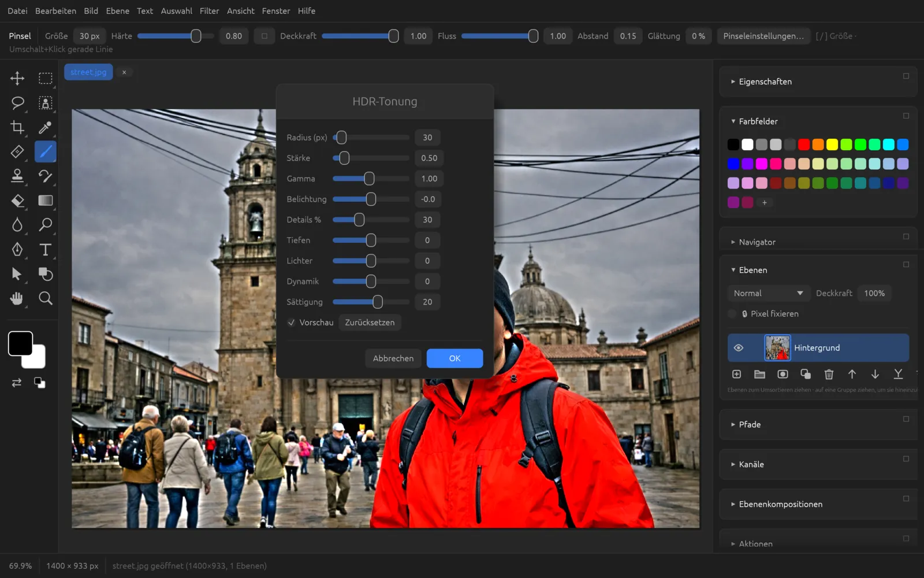The width and height of the screenshot is (924, 578).
Task: Click the Zurücksetzen button
Action: [x=370, y=323]
